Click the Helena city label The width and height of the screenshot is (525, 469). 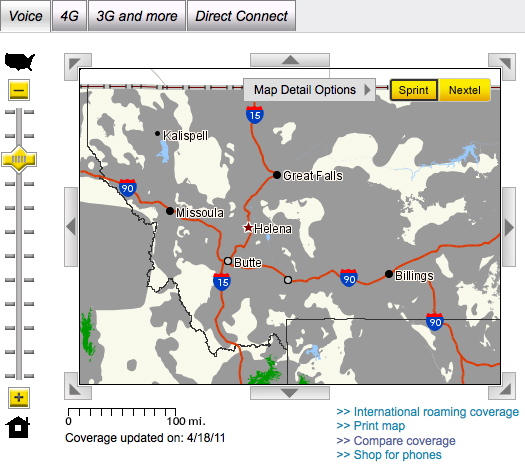click(x=273, y=229)
